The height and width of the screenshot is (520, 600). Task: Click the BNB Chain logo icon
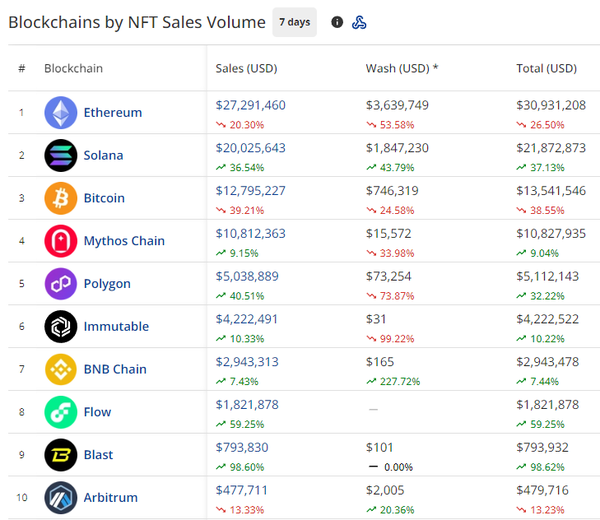pyautogui.click(x=60, y=369)
